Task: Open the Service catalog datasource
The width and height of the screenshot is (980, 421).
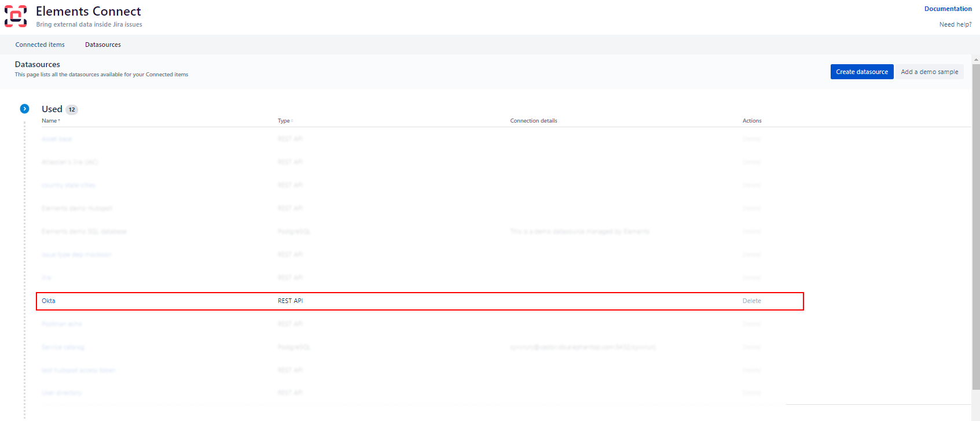Action: [63, 347]
